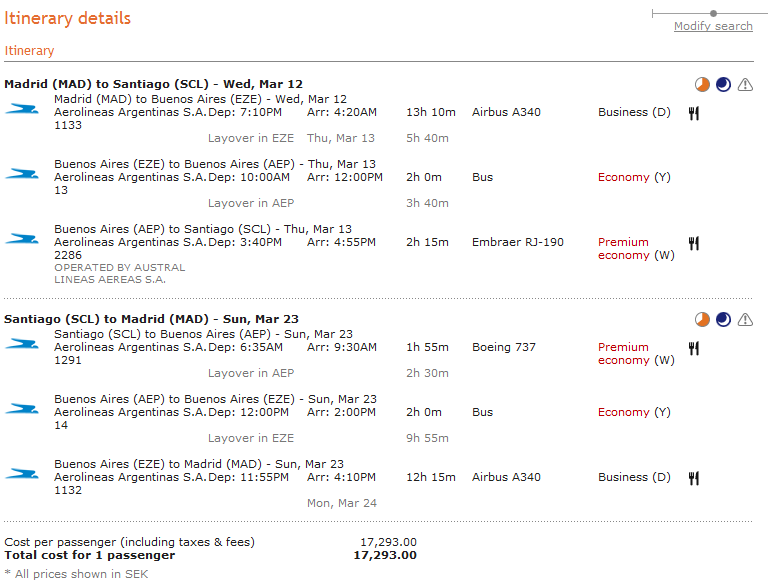Click the moon icon for the Sun, Mar 23 return trip
Viewport: 768px width, 581px height.
(723, 320)
